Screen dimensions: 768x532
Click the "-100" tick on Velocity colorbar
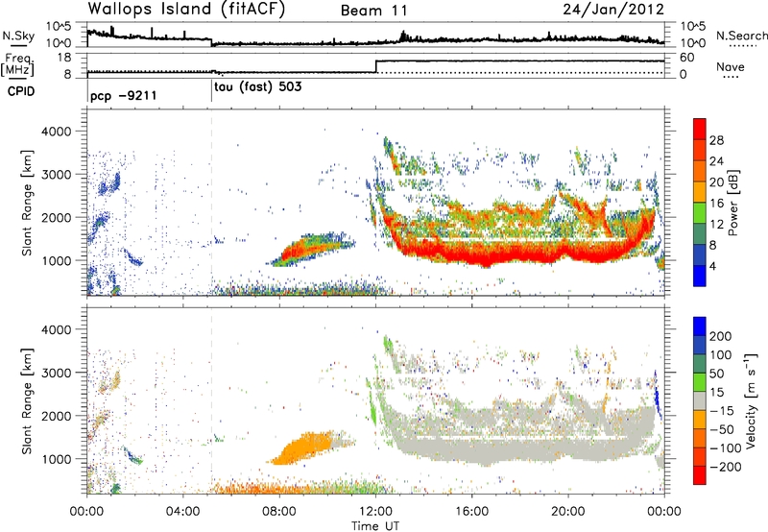point(726,448)
